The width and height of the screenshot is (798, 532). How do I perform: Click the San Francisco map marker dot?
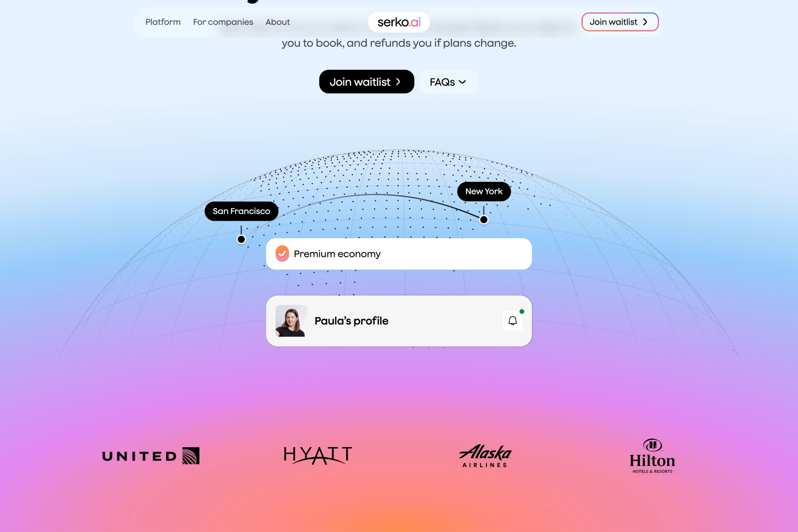tap(241, 240)
